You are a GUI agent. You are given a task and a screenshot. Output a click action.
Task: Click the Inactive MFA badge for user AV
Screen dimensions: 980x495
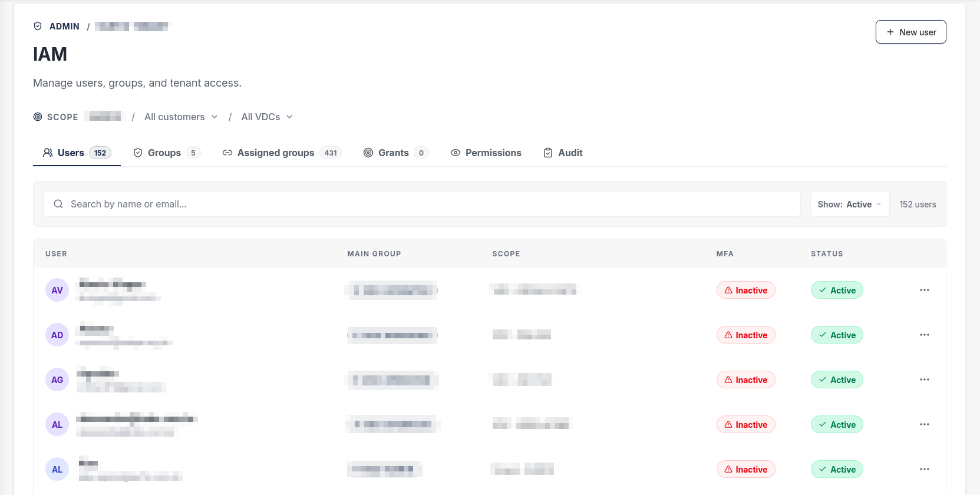pyautogui.click(x=745, y=290)
